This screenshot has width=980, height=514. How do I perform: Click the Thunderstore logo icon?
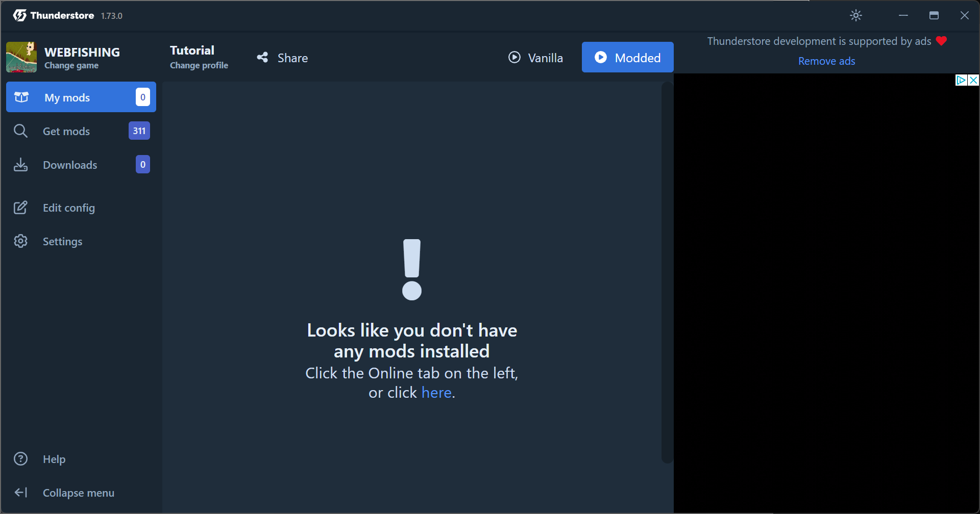(20, 15)
